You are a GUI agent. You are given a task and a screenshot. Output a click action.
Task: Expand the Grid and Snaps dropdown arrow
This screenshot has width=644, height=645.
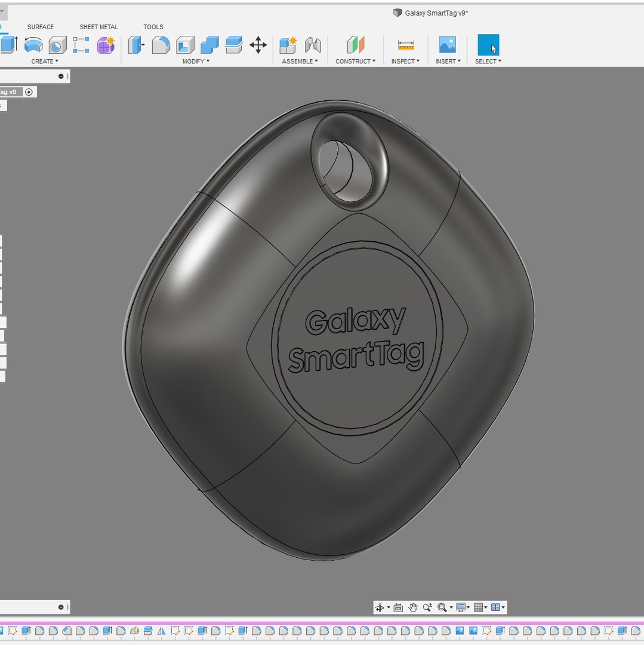(486, 607)
